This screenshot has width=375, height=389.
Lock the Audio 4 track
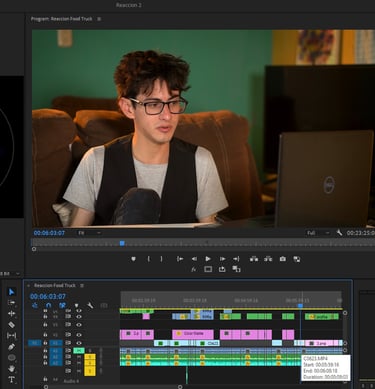[45, 380]
